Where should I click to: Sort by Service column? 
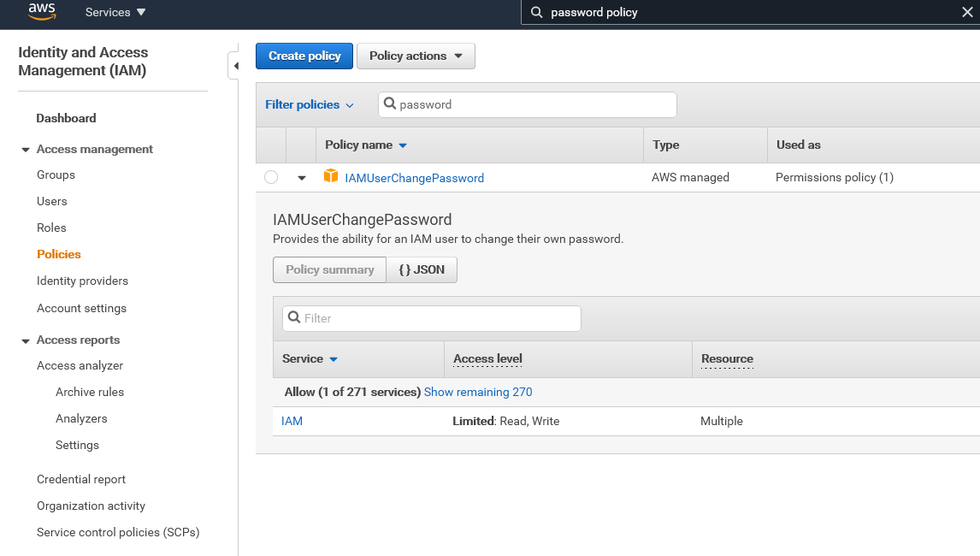pos(310,359)
